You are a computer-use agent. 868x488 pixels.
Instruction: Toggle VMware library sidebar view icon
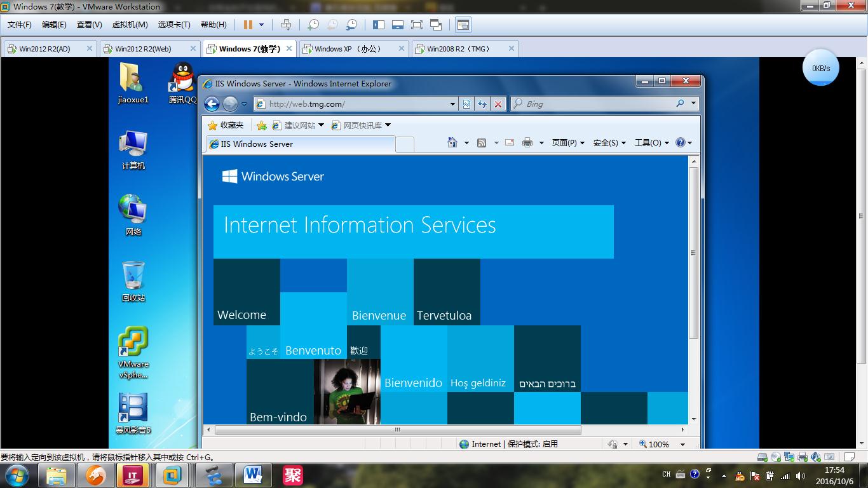tap(379, 25)
